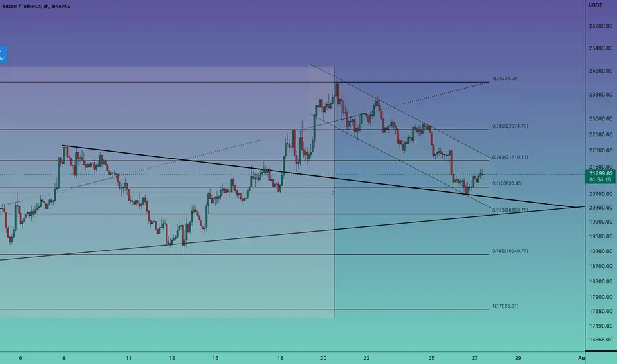Click the 1(17626.81) Fibonacci level label
Screen dimensions: 617x364
[505, 306]
